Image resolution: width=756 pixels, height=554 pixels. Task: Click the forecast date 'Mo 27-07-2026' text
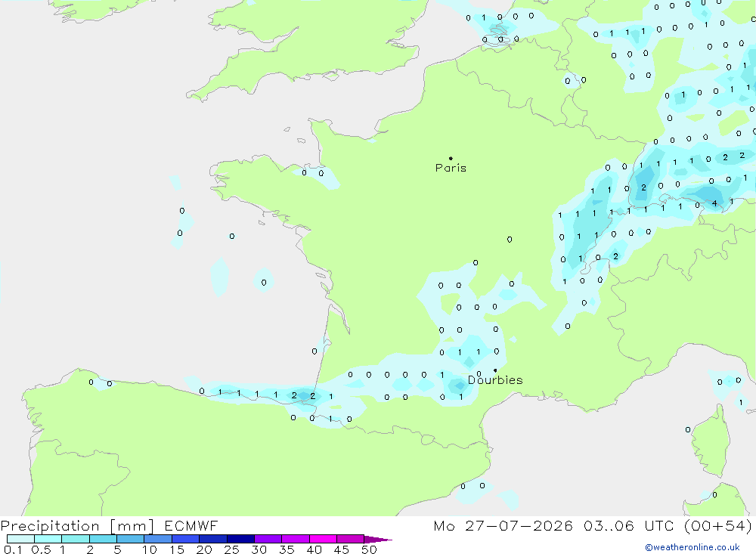503,525
